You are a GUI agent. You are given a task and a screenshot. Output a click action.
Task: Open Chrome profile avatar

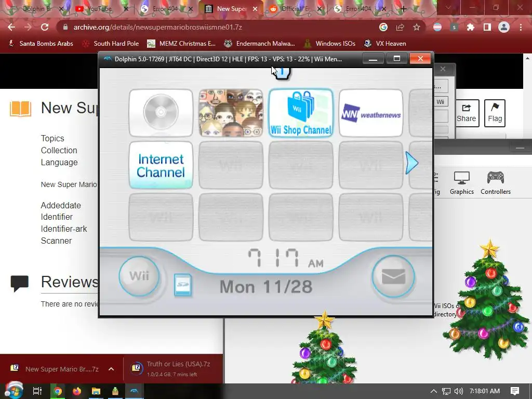click(x=504, y=27)
